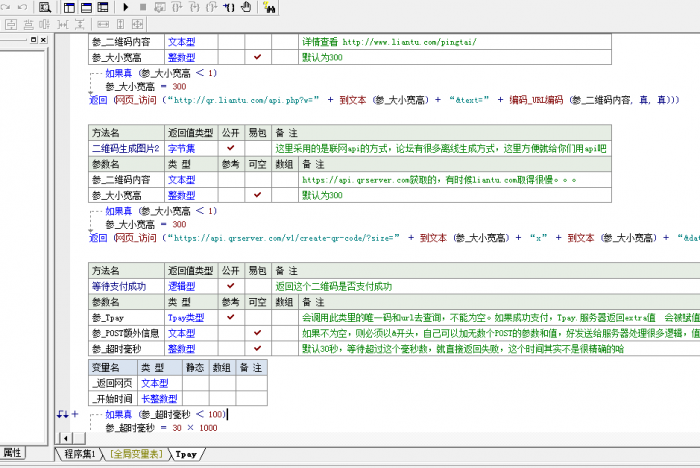
Task: Click the binoculars find icon
Action: pyautogui.click(x=269, y=7)
